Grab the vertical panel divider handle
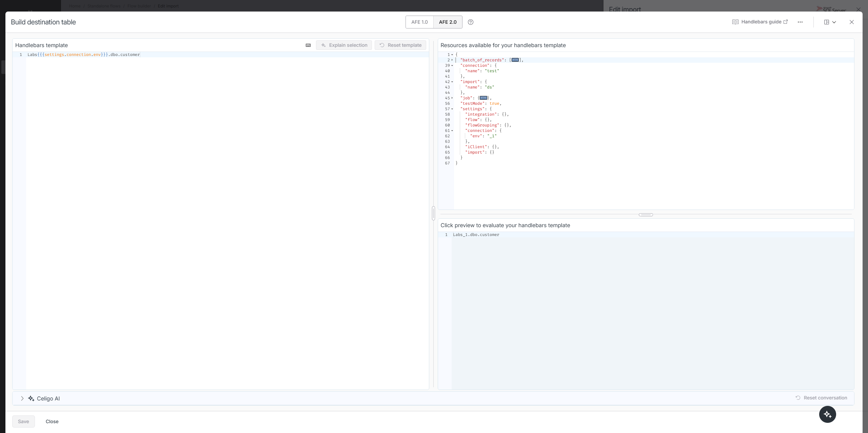 tap(433, 213)
